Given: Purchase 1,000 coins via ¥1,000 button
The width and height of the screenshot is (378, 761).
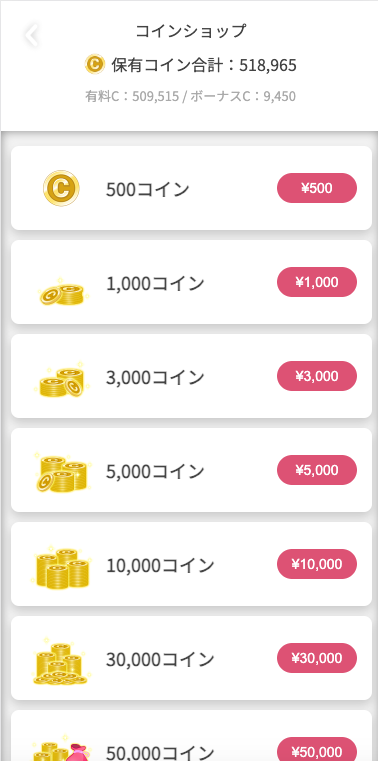Looking at the screenshot, I should click(x=317, y=282).
